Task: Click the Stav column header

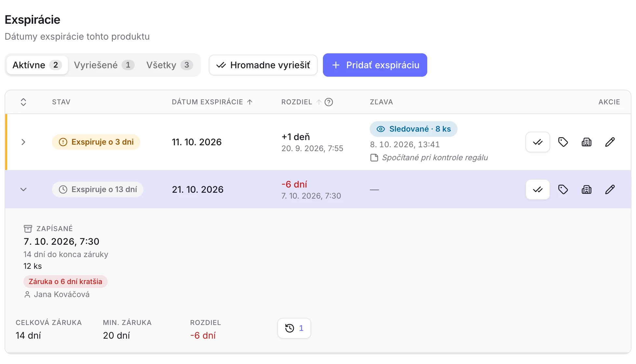Action: 61,102
